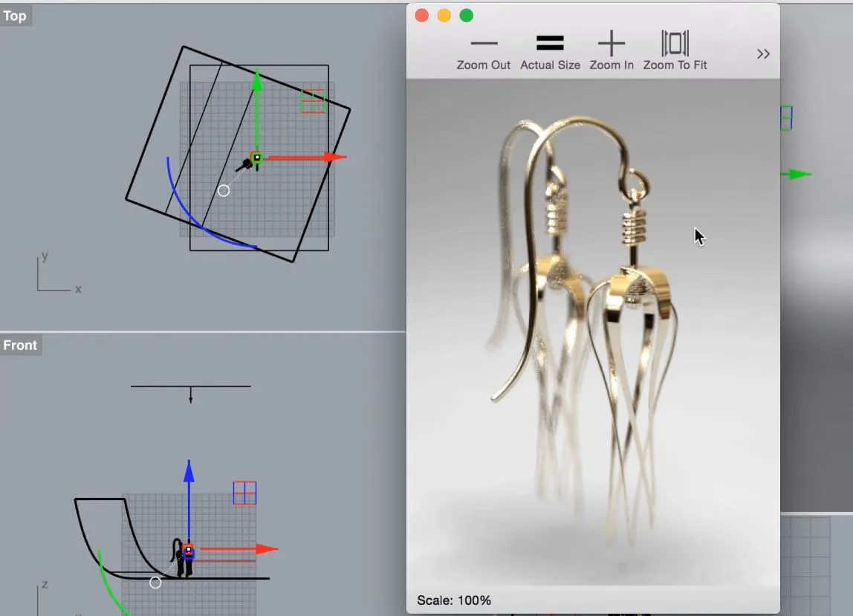853x616 pixels.
Task: Click the rendered gold earrings image
Action: [587, 320]
